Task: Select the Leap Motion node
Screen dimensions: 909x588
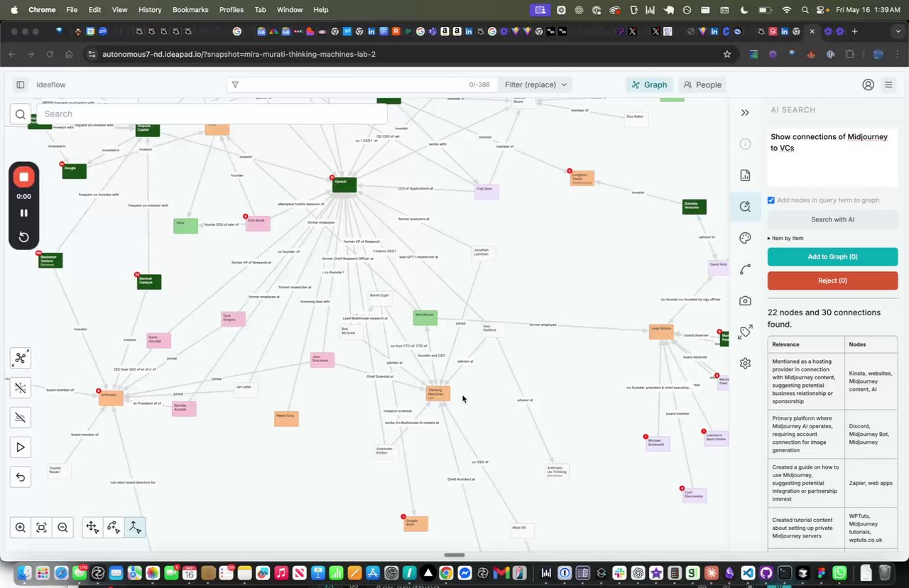Action: [x=661, y=331]
